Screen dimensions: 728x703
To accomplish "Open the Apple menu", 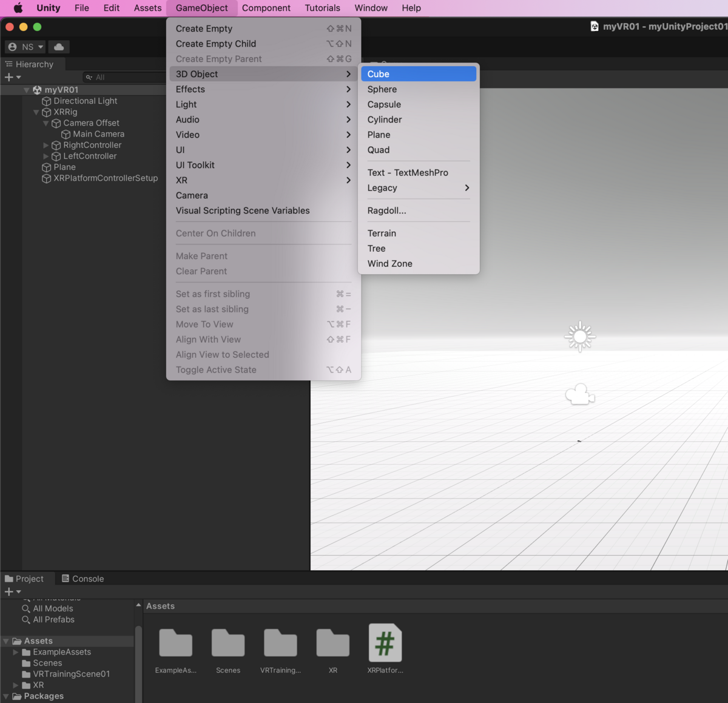I will tap(18, 8).
